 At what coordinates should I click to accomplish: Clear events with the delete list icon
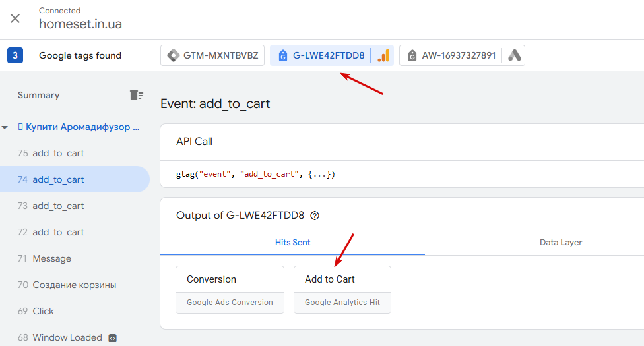[x=137, y=95]
